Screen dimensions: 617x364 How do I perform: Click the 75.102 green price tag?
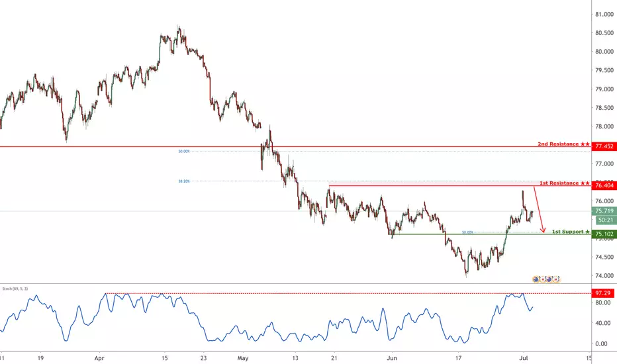[604, 234]
